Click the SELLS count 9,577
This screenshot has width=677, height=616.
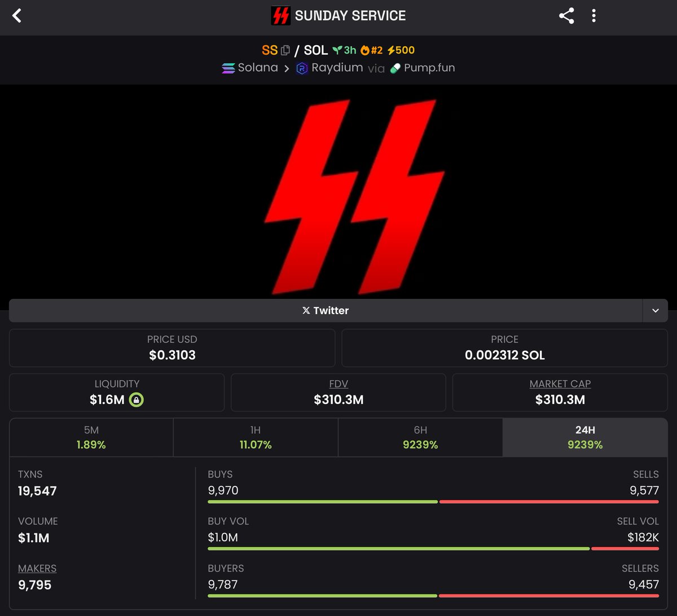click(x=644, y=490)
